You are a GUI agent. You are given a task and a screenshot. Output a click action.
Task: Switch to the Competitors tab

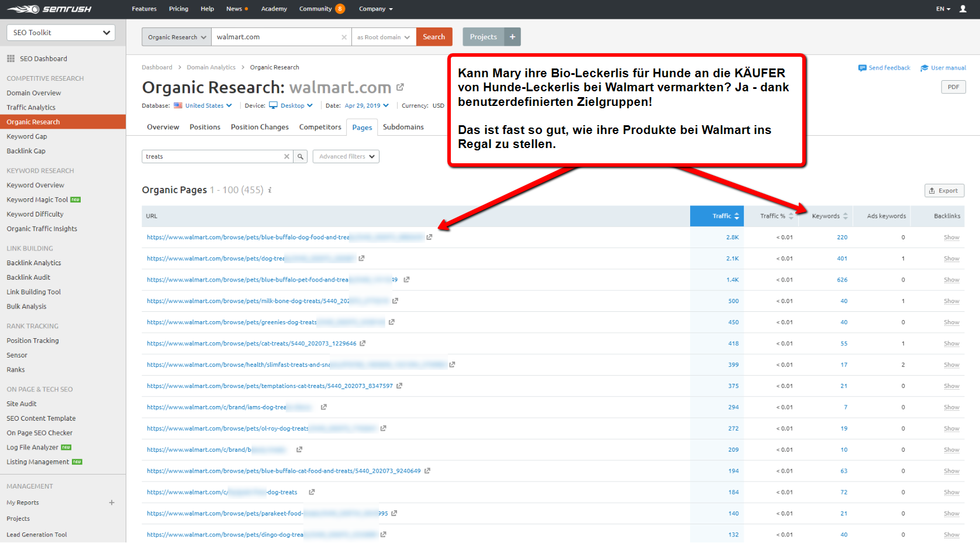(x=320, y=127)
